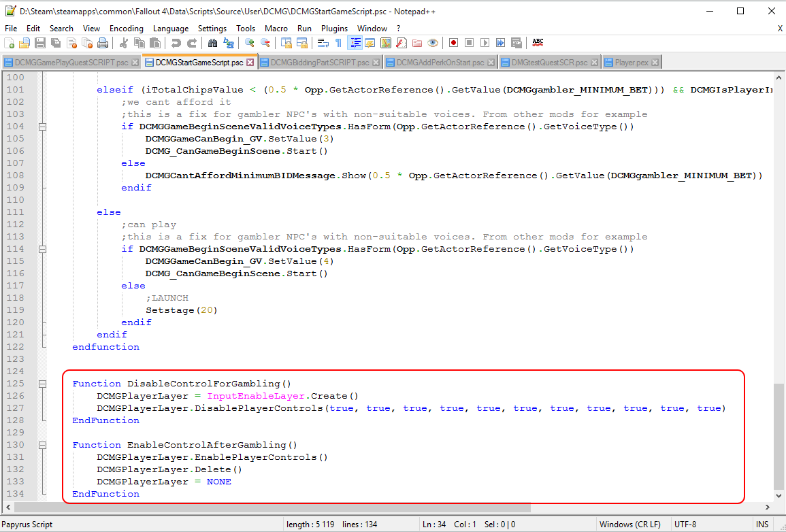The width and height of the screenshot is (786, 532).
Task: Close the DCMGBiddingPartSCRIPT.psc tab
Action: [376, 63]
